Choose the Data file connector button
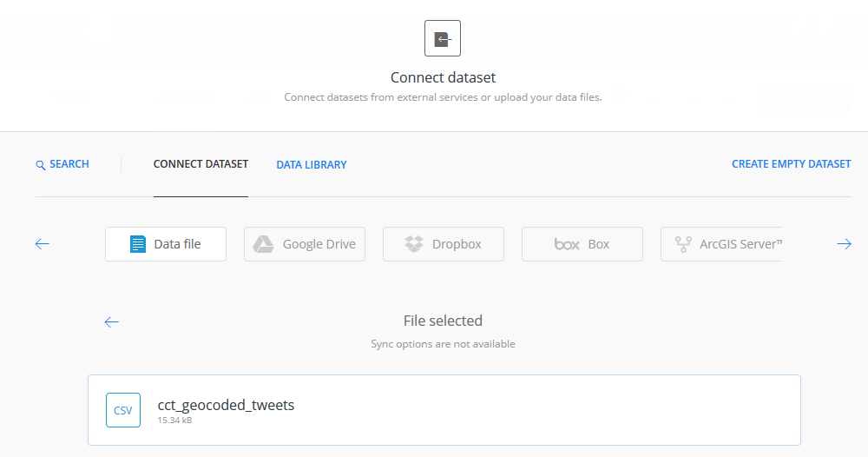The width and height of the screenshot is (868, 457). pyautogui.click(x=166, y=244)
